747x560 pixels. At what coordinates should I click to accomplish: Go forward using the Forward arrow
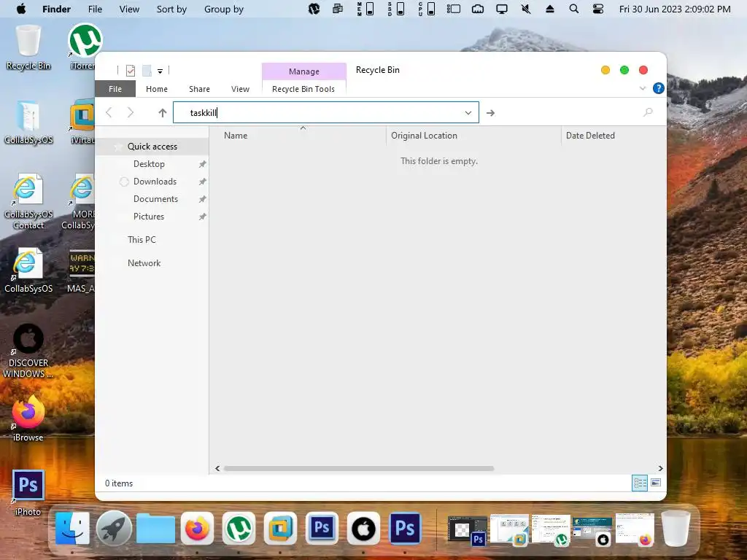pyautogui.click(x=131, y=112)
